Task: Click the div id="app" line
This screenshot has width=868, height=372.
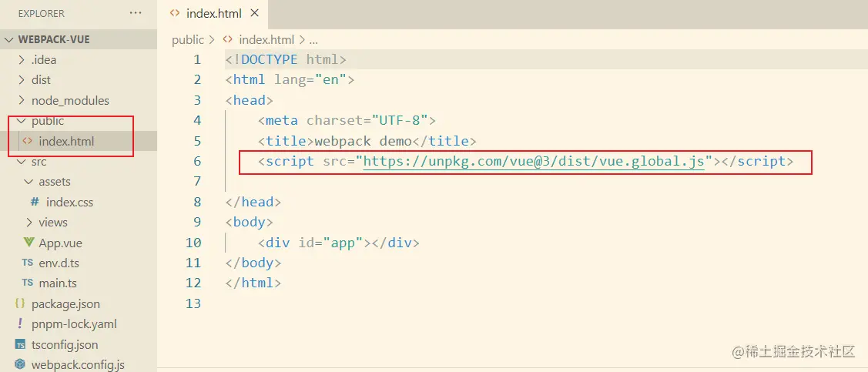Action: click(339, 243)
